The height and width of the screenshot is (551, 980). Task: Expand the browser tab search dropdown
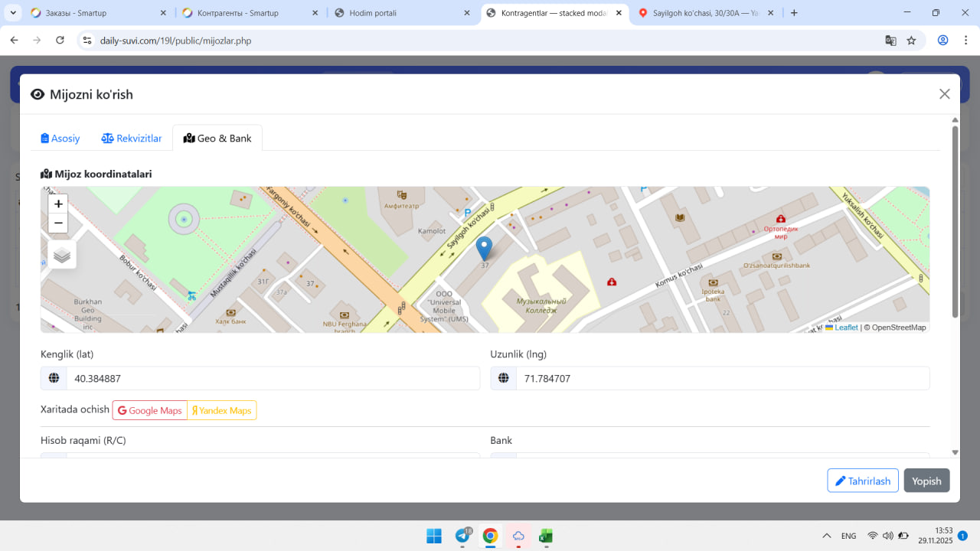[14, 13]
